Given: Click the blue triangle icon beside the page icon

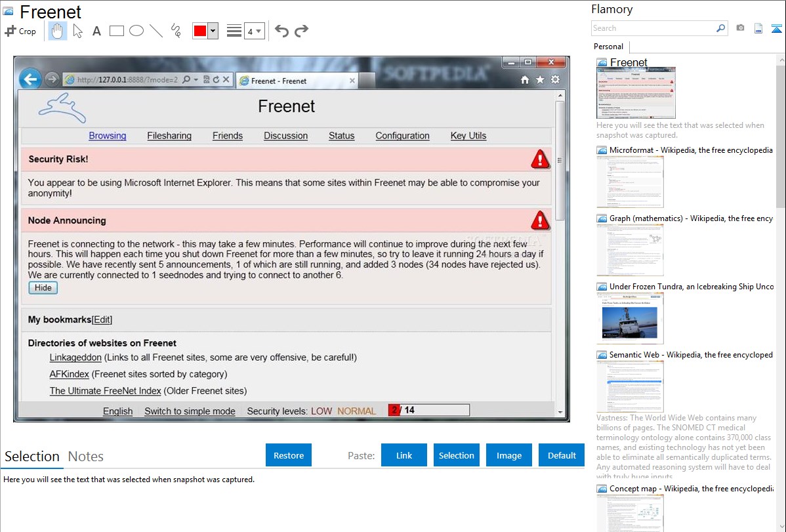Looking at the screenshot, I should [x=776, y=28].
